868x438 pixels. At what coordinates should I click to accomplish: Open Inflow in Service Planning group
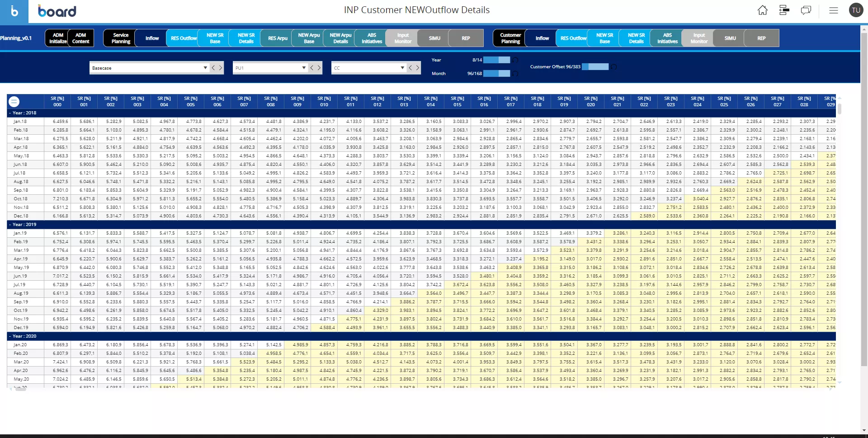pos(152,38)
